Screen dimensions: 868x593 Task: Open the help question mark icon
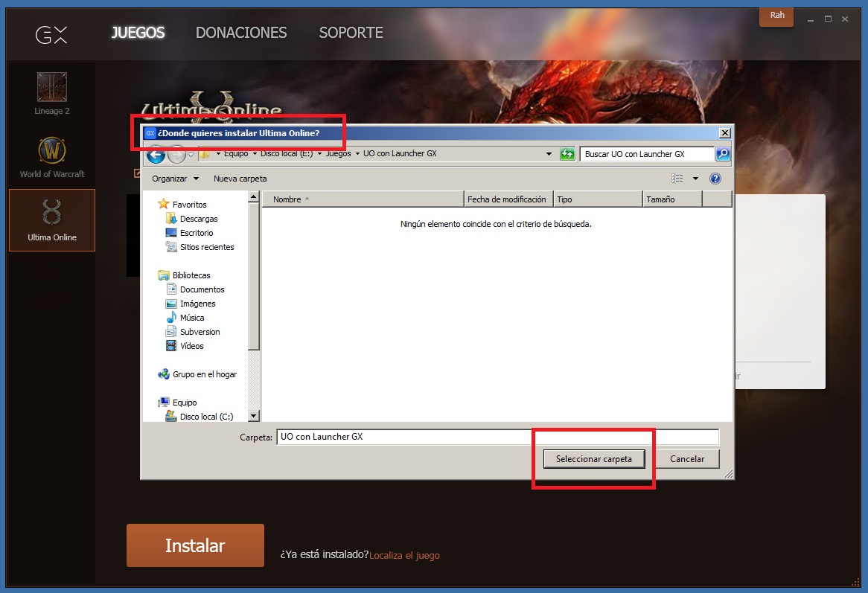715,178
